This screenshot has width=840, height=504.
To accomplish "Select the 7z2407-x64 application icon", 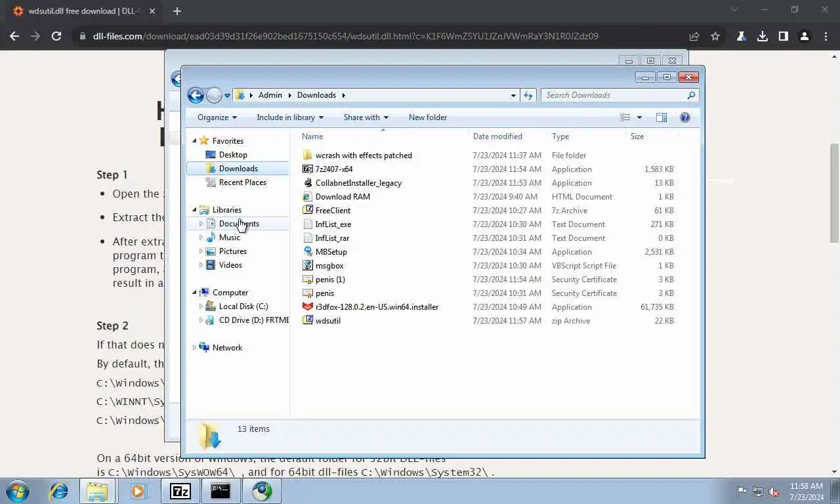I will [308, 169].
